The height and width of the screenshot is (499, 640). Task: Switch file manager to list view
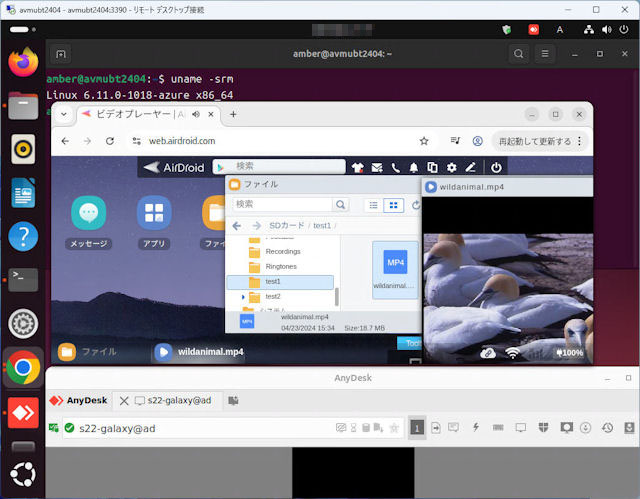[x=373, y=205]
